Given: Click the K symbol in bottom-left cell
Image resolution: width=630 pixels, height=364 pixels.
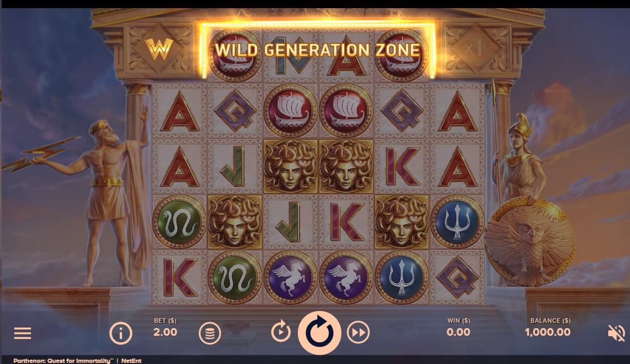Looking at the screenshot, I should pos(179,277).
